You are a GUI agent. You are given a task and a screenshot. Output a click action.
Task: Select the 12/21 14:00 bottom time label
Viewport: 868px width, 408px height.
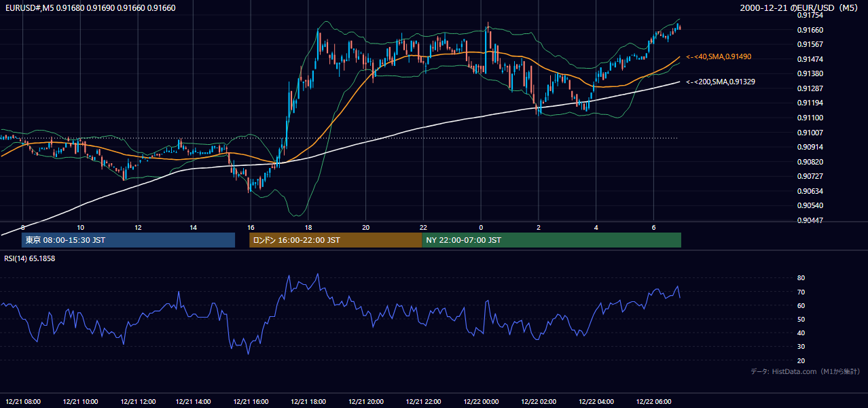point(194,401)
